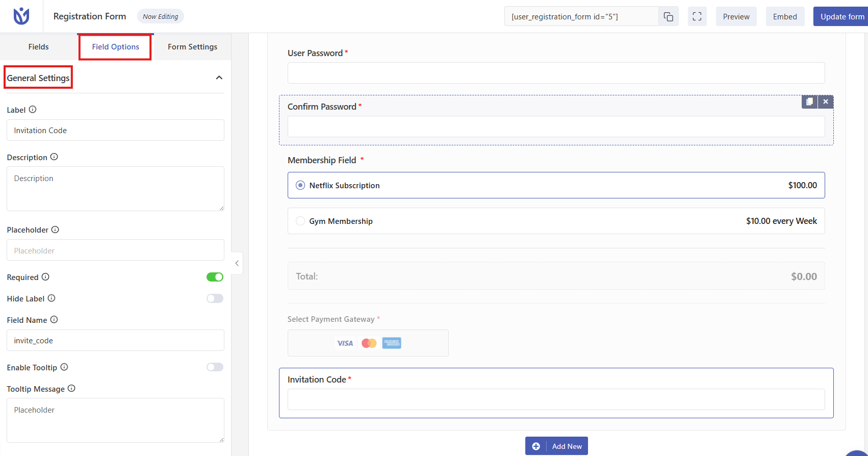
Task: Copy the shortcode with the copy icon
Action: [668, 16]
